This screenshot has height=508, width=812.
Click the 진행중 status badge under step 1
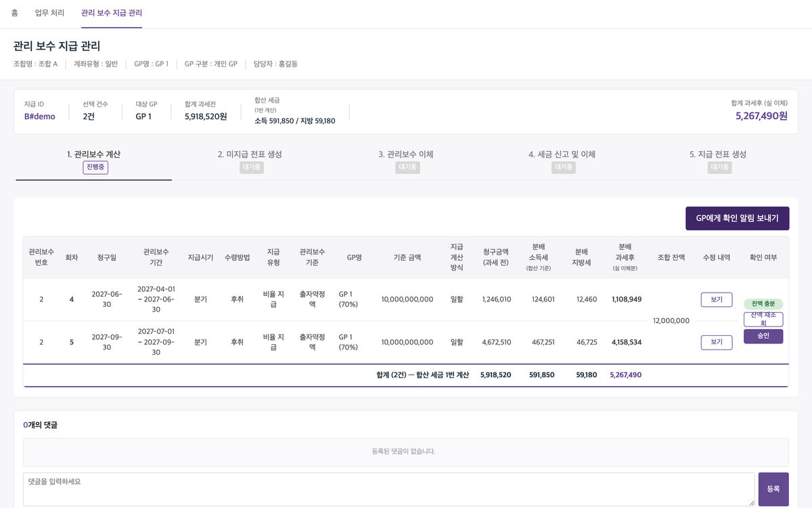pyautogui.click(x=95, y=167)
